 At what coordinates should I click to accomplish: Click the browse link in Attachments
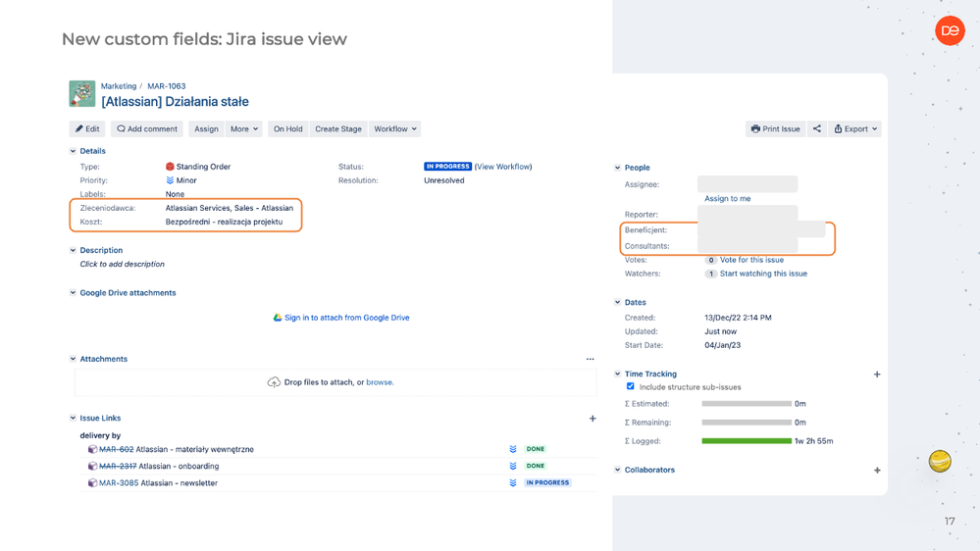click(380, 382)
